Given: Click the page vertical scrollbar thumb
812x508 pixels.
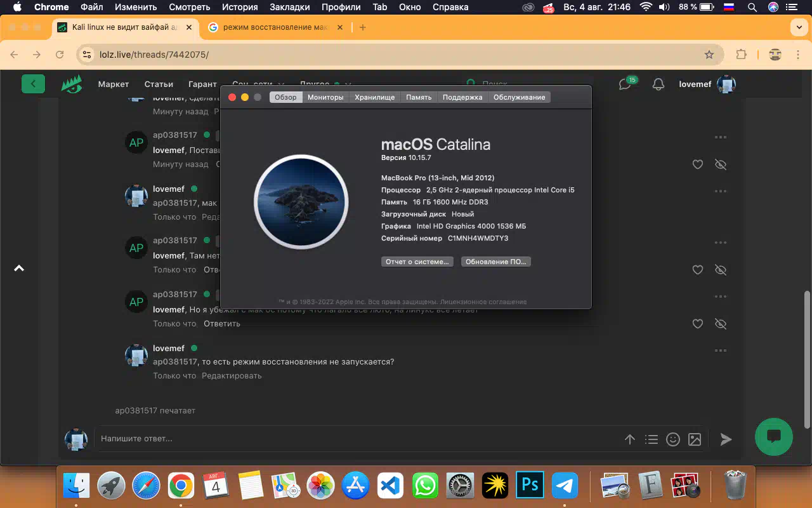Looking at the screenshot, I should tap(806, 359).
